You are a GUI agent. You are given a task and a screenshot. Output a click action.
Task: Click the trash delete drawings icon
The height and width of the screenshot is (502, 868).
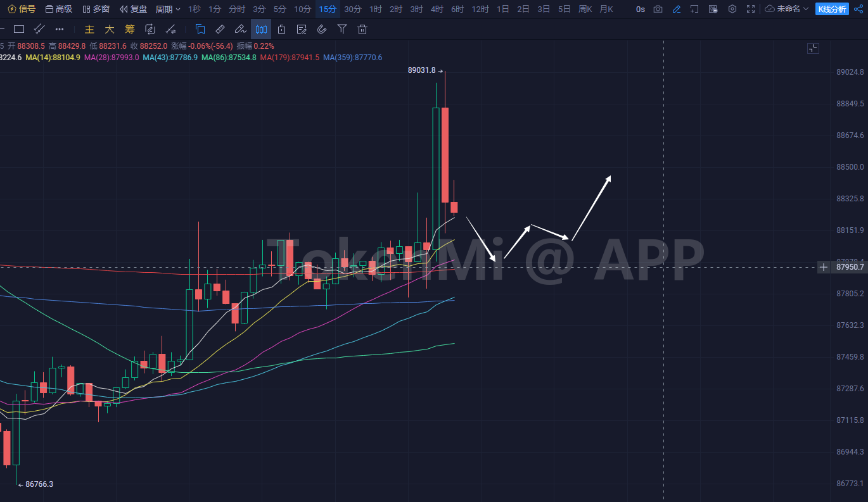362,29
